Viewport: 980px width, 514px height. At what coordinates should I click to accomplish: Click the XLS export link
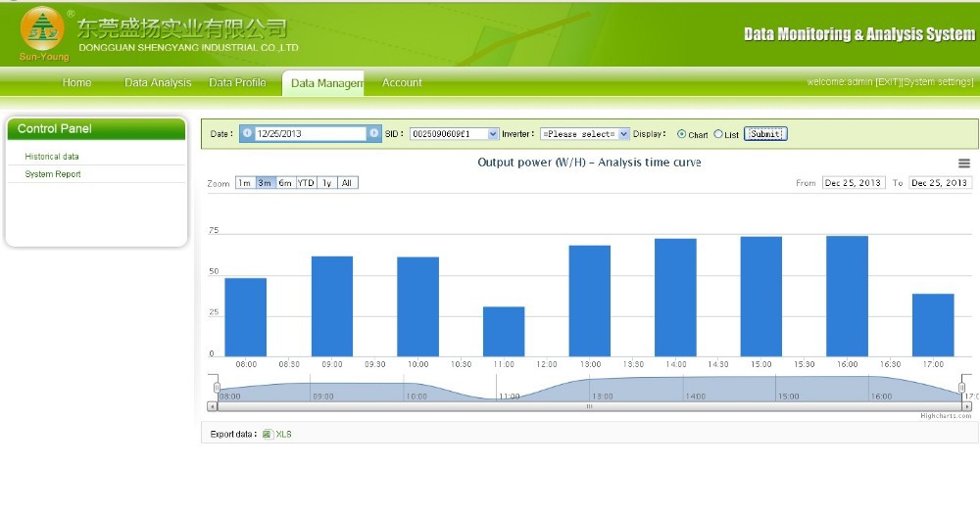284,434
